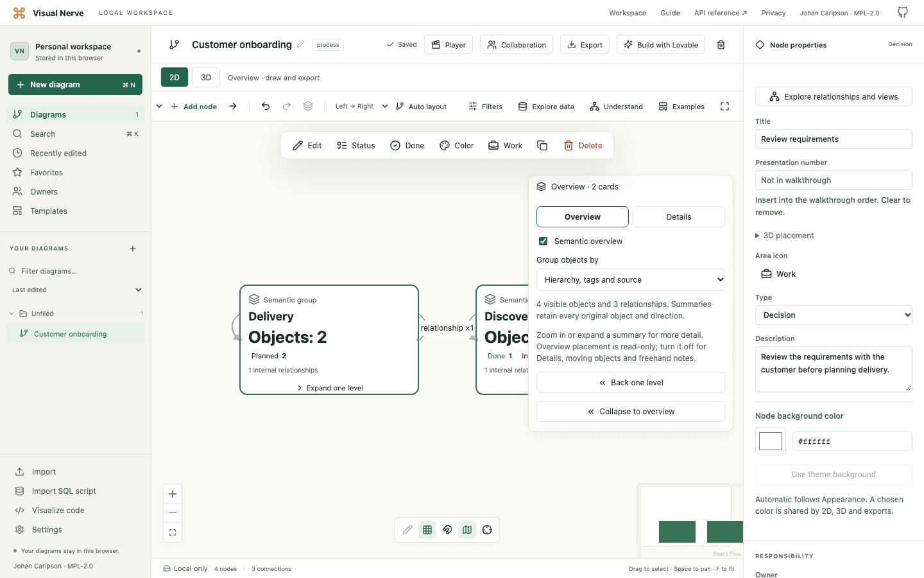Open the GitHub repository icon
The image size is (924, 578).
[903, 13]
